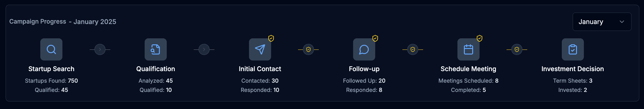The width and height of the screenshot is (644, 109).
Task: Click shield badge on Schedule Meeting icon
Action: [x=479, y=38]
